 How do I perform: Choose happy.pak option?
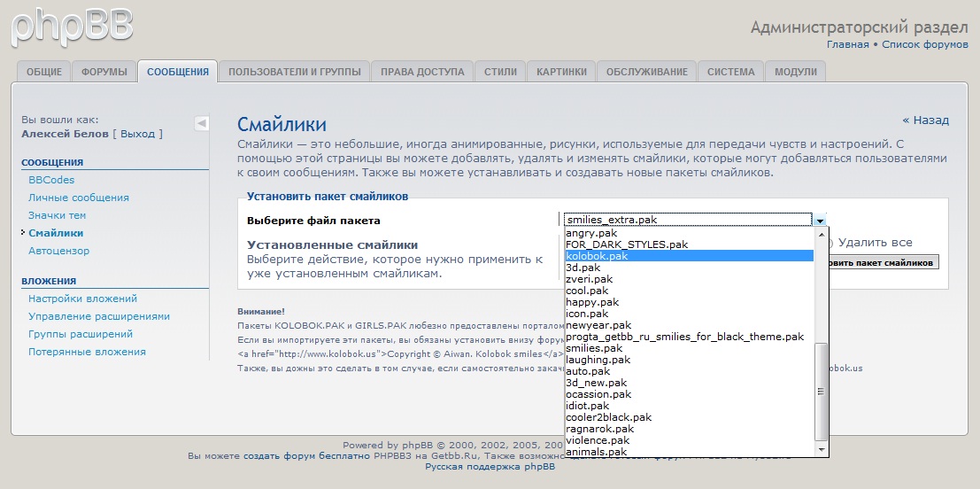pyautogui.click(x=689, y=302)
